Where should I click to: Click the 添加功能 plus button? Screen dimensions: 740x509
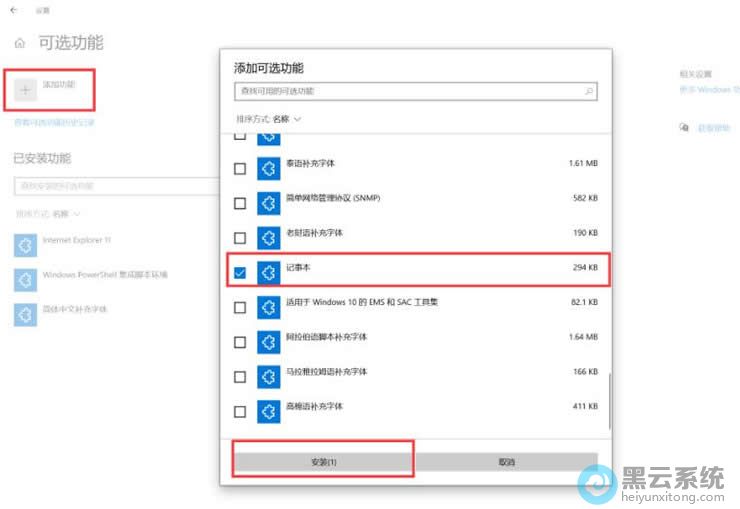pyautogui.click(x=25, y=90)
